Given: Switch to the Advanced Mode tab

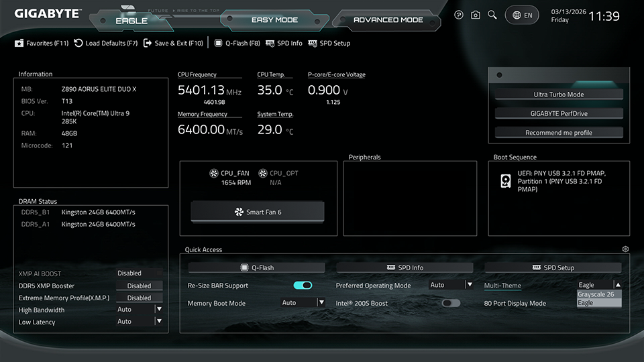Looking at the screenshot, I should coord(388,19).
